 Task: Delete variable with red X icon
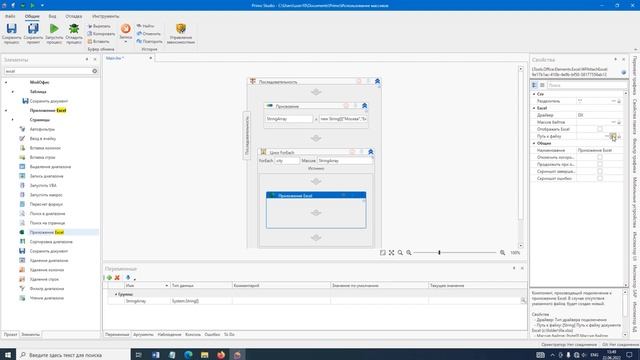[x=117, y=278]
